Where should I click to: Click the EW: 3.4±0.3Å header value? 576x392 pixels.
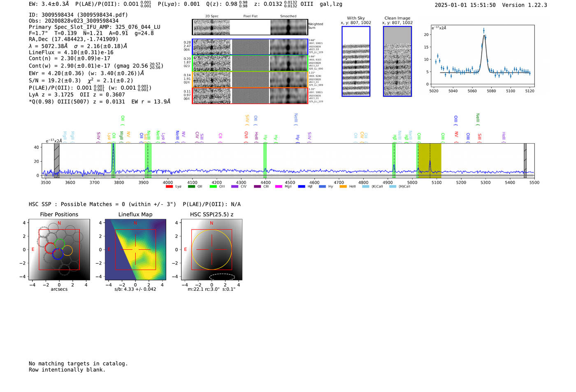click(x=49, y=4)
